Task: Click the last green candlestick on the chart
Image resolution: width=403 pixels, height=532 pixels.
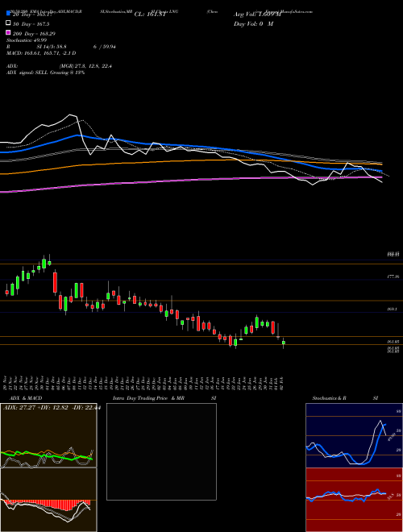Action: click(284, 343)
